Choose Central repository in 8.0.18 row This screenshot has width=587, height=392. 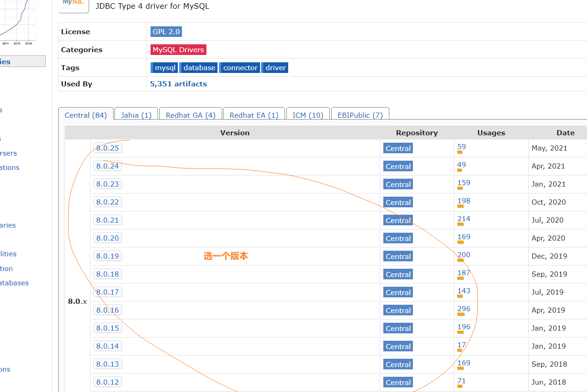coord(398,274)
